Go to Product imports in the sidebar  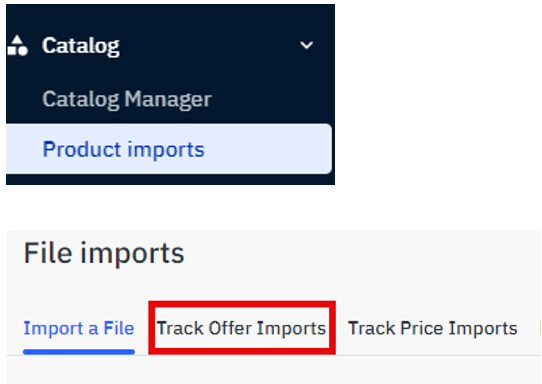point(123,149)
